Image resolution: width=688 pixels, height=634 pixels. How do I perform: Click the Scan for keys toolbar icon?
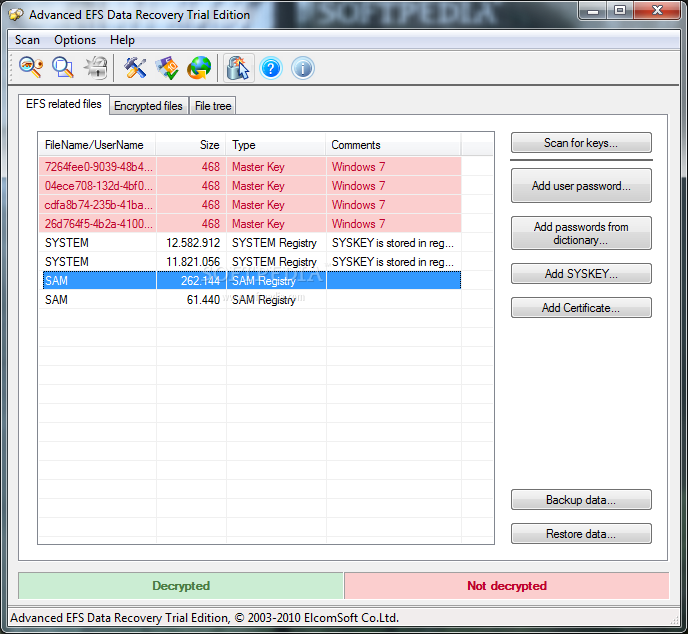click(x=31, y=68)
